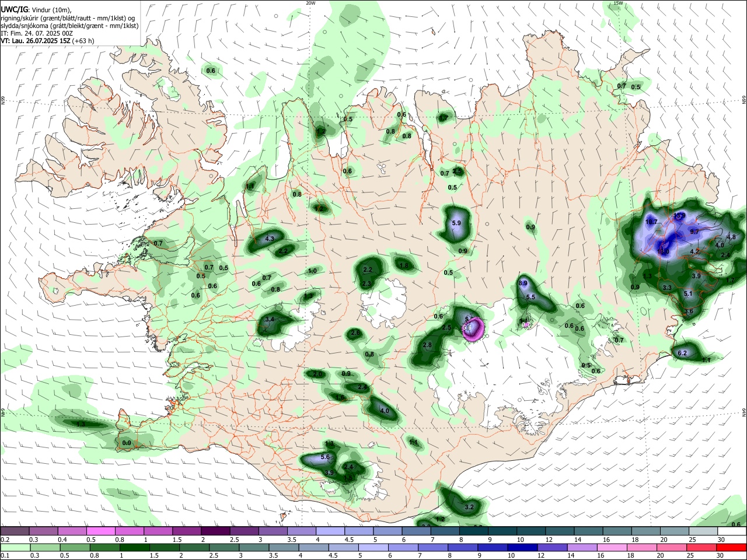Select the 3.6 precipitation value
The width and height of the screenshot is (747, 560).
coord(689,311)
